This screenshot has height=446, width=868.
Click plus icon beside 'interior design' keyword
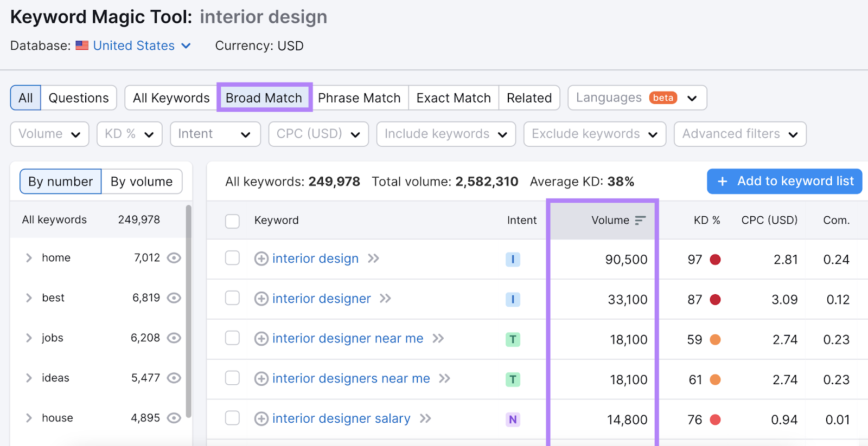(x=261, y=259)
